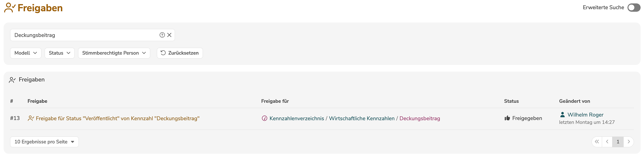Expand the Status filter dropdown

coord(60,53)
